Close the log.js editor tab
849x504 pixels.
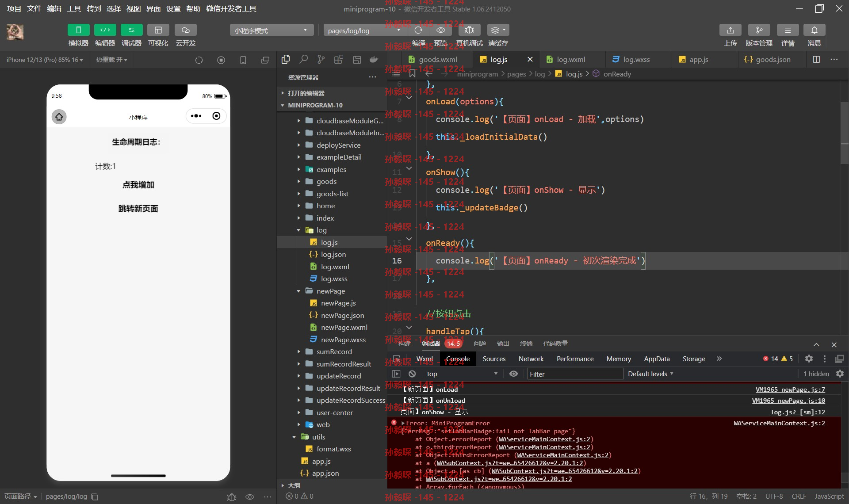pyautogui.click(x=530, y=59)
